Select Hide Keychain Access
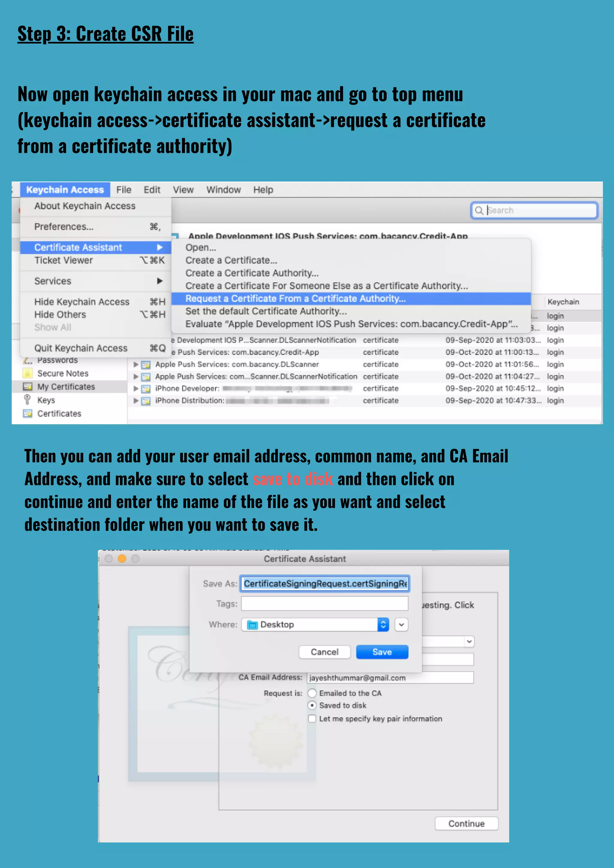 point(96,302)
